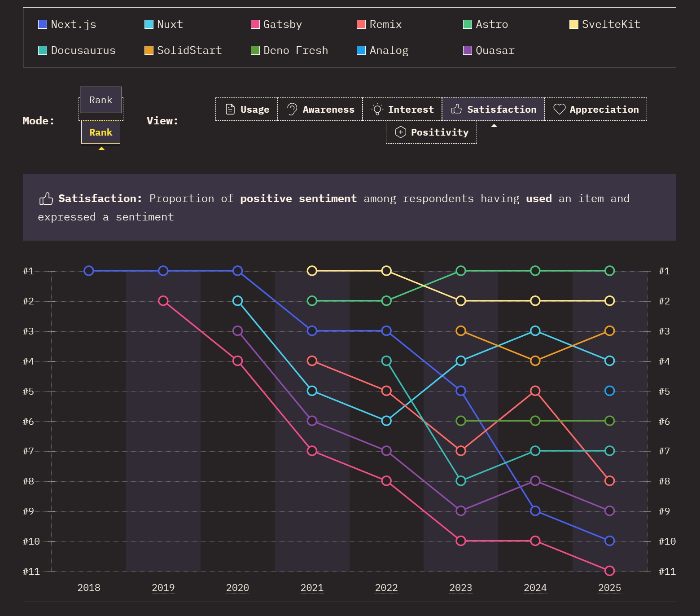Image resolution: width=700 pixels, height=616 pixels.
Task: Select Gatsby's 2025 data point at #11
Action: tap(609, 571)
